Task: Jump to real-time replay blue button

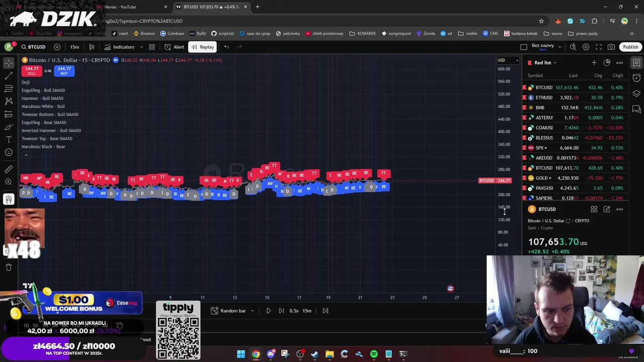Action: 115,60
